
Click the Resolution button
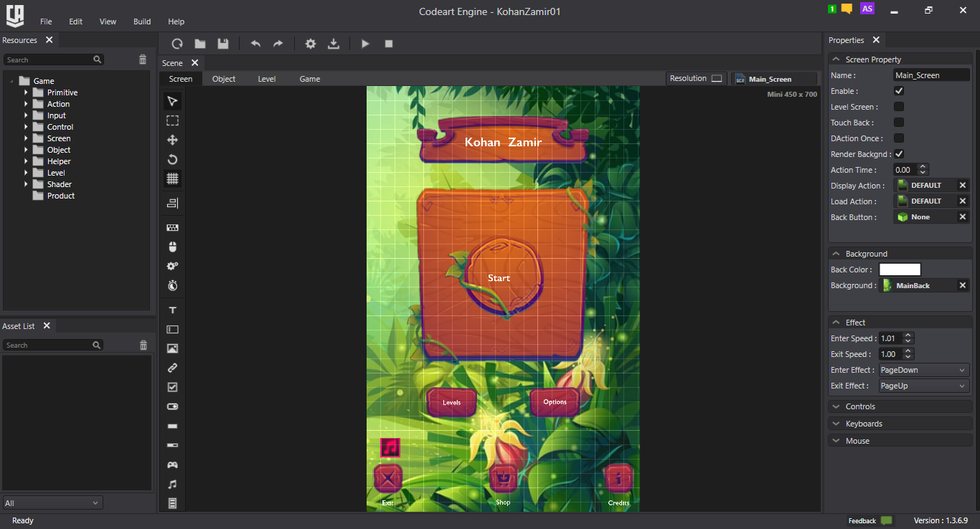[x=696, y=78]
